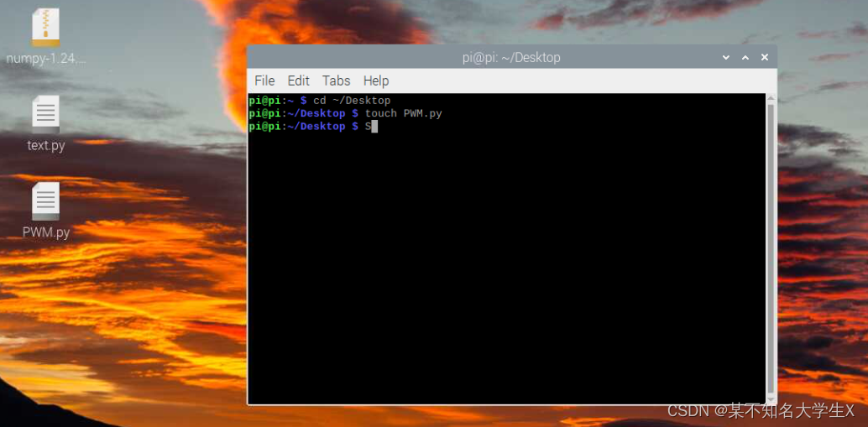Screen dimensions: 868x427
Task: Open the Edit menu in terminal
Action: point(298,81)
